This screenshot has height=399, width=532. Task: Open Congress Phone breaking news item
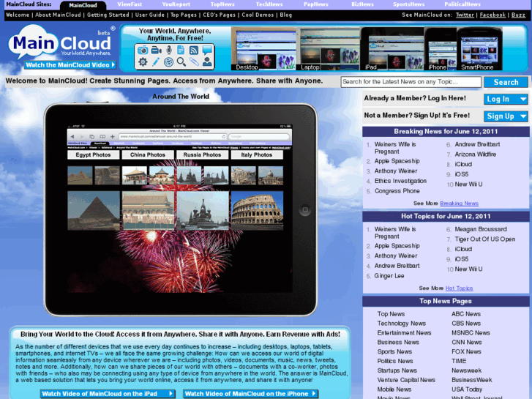coord(397,191)
